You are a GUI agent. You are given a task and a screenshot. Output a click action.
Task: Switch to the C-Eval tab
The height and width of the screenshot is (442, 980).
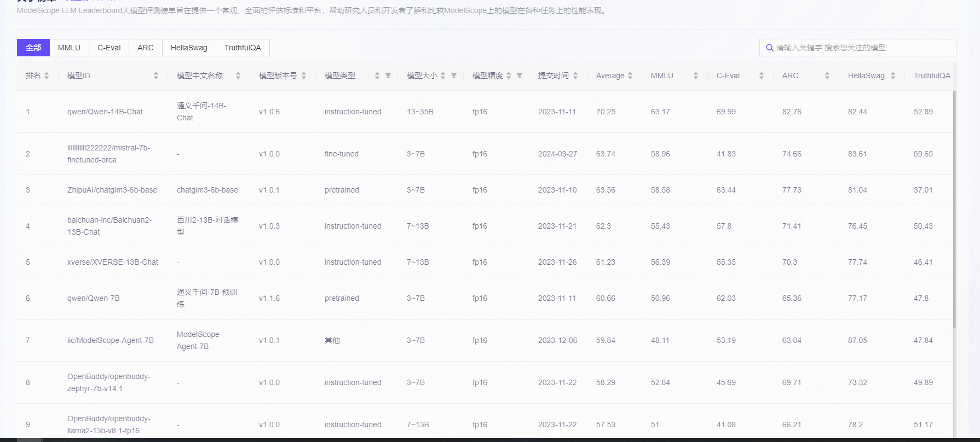[x=109, y=48]
